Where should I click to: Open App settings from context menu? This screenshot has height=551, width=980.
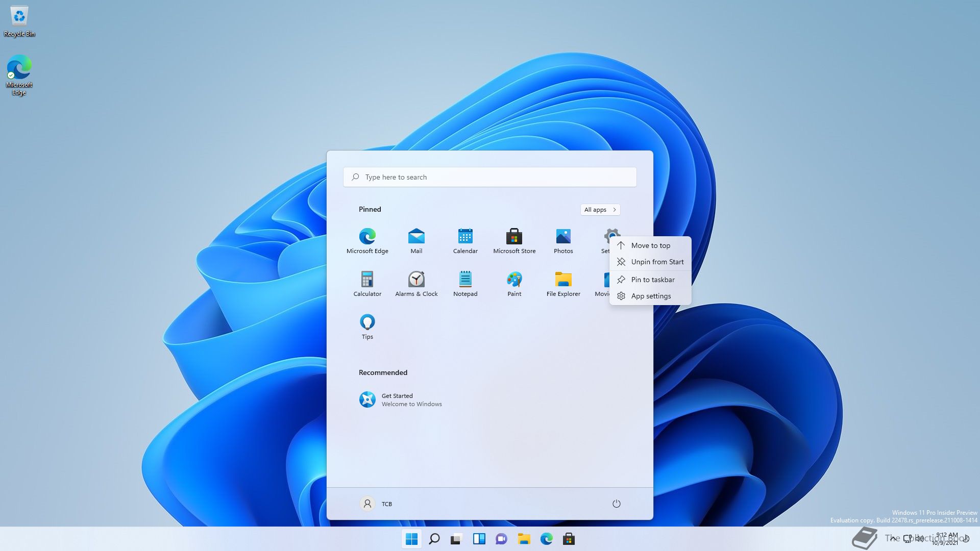pos(650,296)
